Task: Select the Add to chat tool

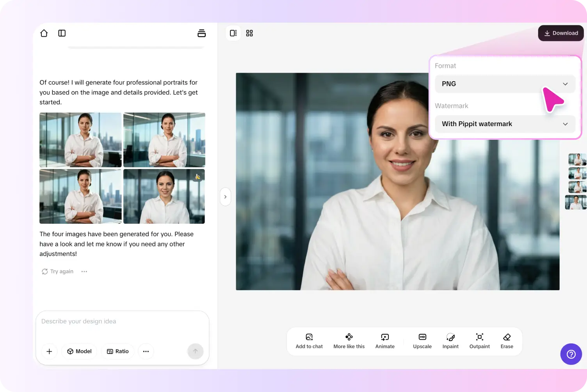Action: [x=309, y=341]
